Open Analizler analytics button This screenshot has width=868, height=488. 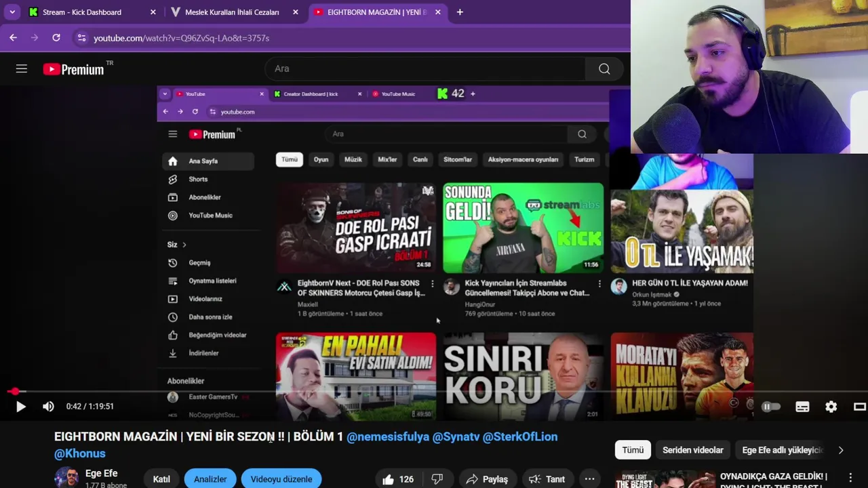click(x=210, y=479)
